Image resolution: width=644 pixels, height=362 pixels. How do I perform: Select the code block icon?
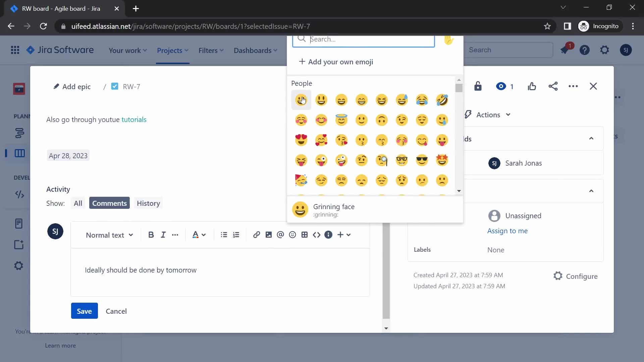pyautogui.click(x=316, y=234)
